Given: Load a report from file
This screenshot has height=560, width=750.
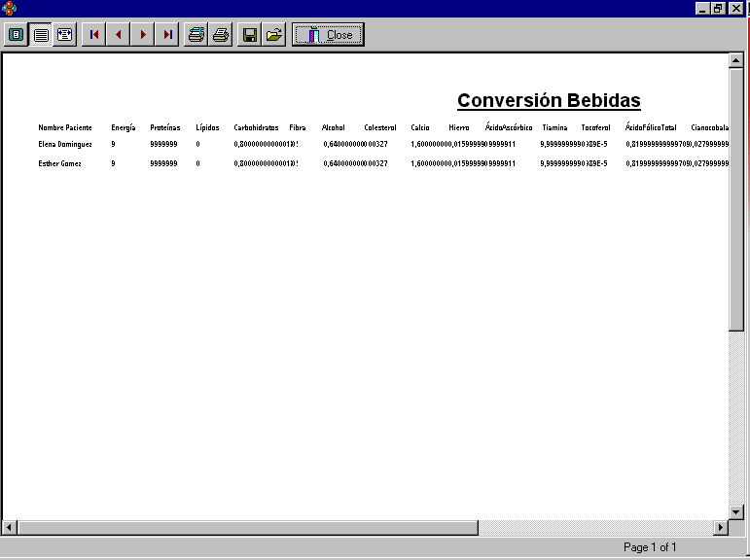Looking at the screenshot, I should (274, 35).
